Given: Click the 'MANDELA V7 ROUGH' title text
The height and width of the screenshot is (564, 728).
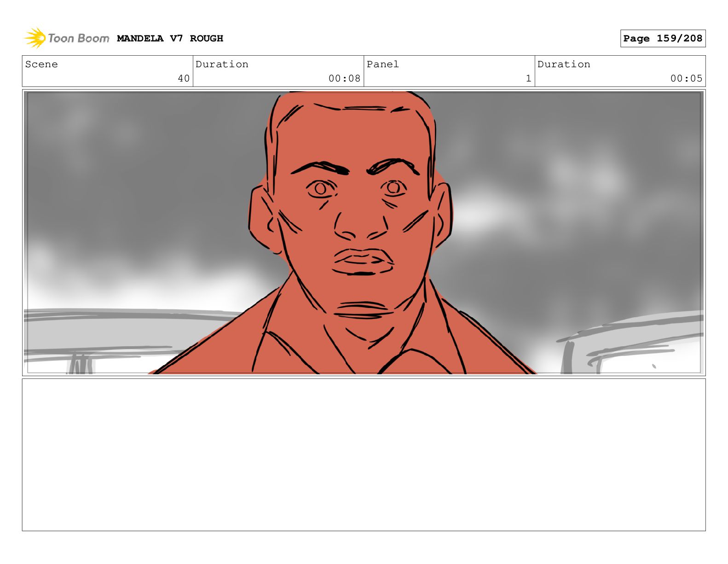Looking at the screenshot, I should coord(170,39).
